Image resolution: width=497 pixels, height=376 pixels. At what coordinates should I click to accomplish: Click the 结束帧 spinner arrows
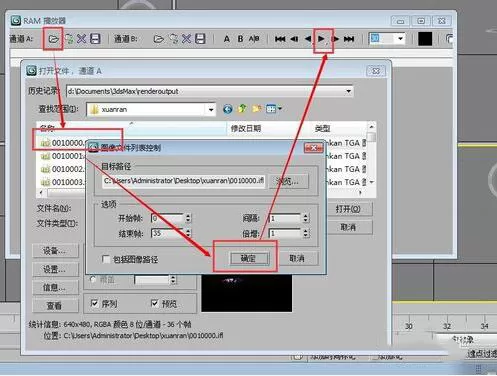188,233
